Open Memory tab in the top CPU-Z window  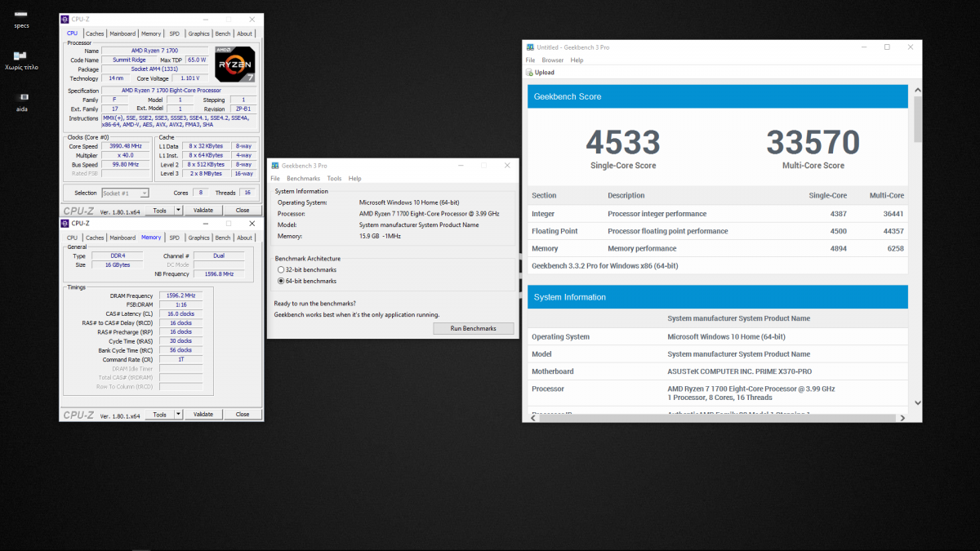click(x=151, y=33)
